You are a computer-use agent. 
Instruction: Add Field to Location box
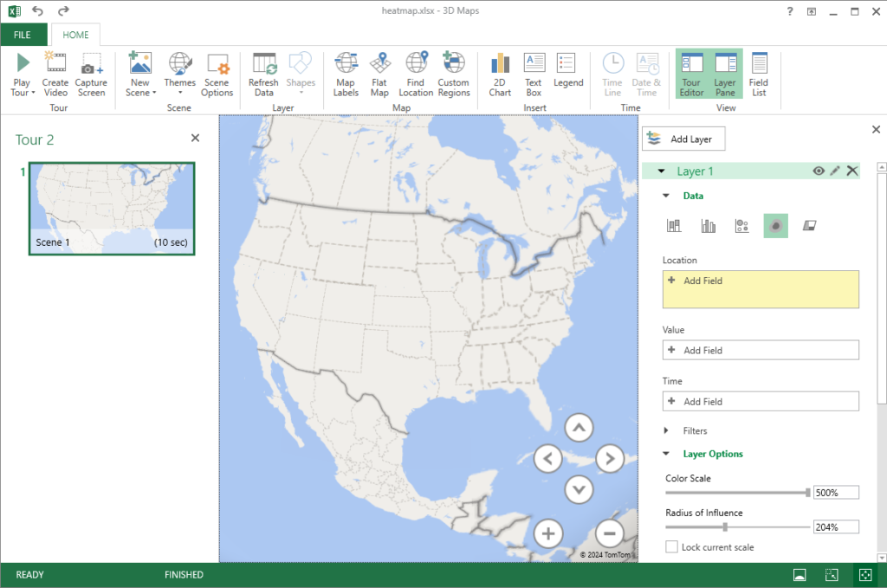point(761,289)
